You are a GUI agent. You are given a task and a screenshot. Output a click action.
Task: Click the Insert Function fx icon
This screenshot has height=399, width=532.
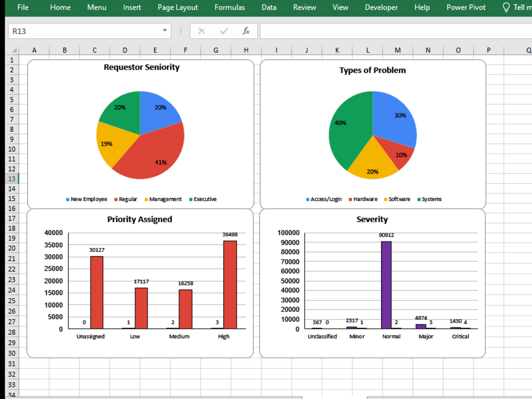click(x=245, y=31)
